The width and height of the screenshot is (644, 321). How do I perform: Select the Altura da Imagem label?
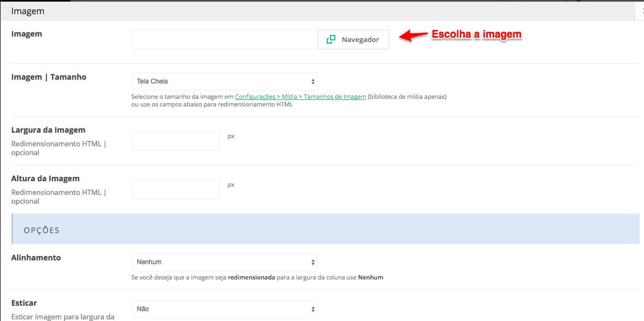pyautogui.click(x=45, y=179)
